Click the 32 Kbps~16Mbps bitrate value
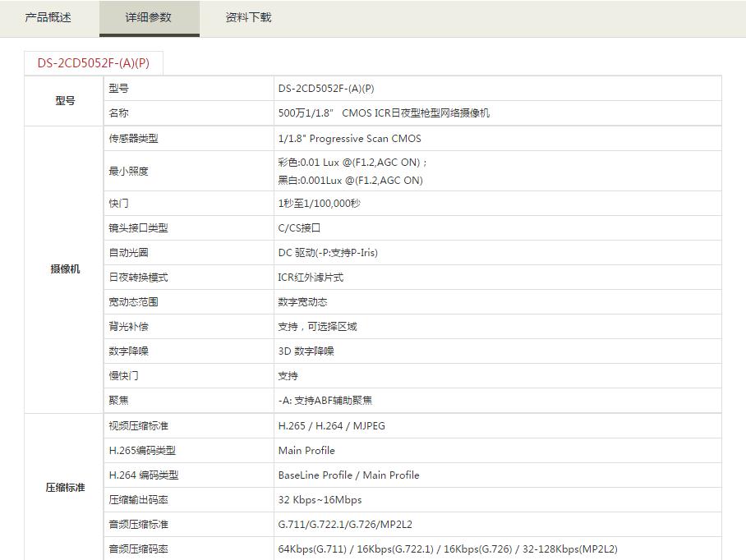This screenshot has height=560, width=746. 320,499
